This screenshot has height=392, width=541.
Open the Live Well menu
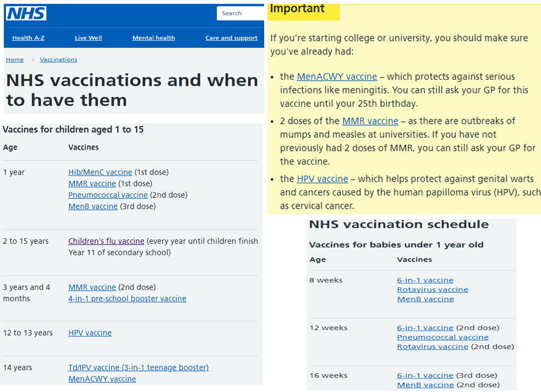coord(88,38)
